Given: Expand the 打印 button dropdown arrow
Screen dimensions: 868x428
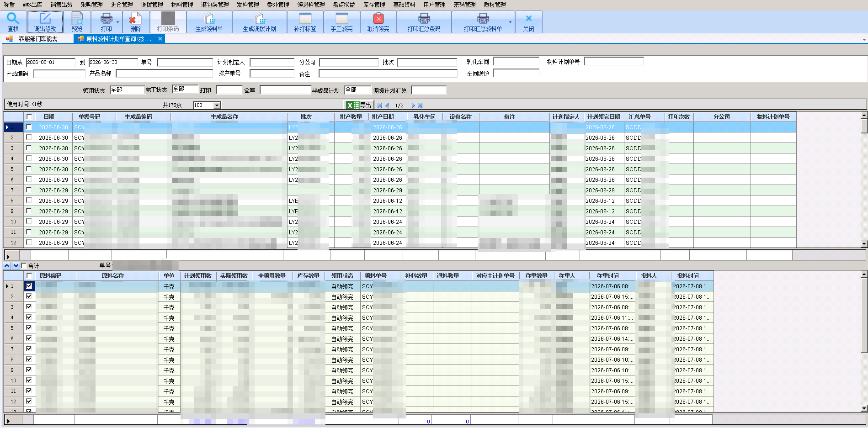Looking at the screenshot, I should point(118,22).
